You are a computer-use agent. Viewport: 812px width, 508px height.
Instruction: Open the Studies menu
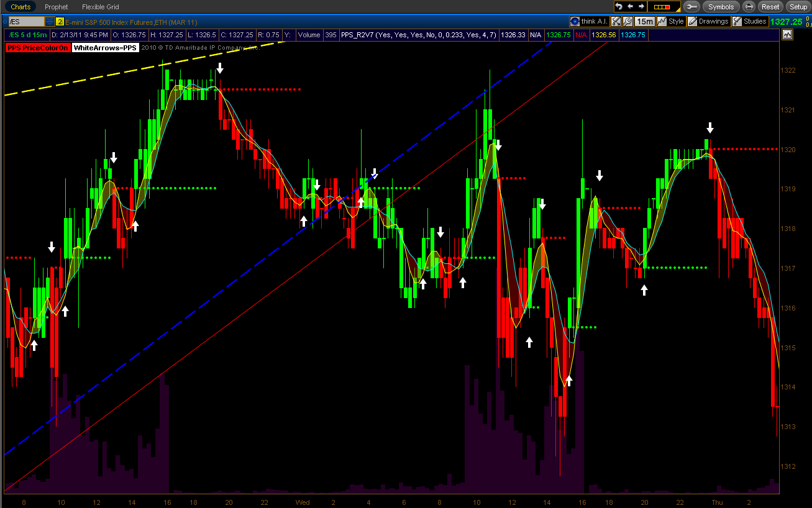(750, 21)
